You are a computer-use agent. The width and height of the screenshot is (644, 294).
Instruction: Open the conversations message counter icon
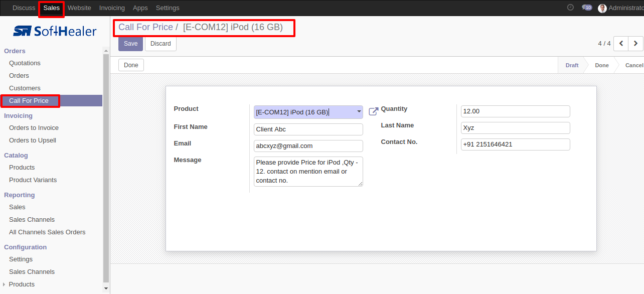pyautogui.click(x=587, y=8)
